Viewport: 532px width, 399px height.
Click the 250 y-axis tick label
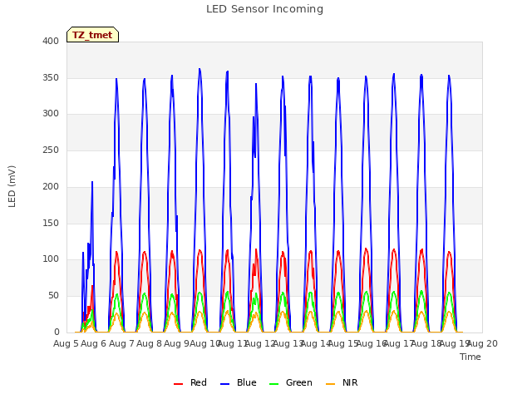pyautogui.click(x=51, y=150)
